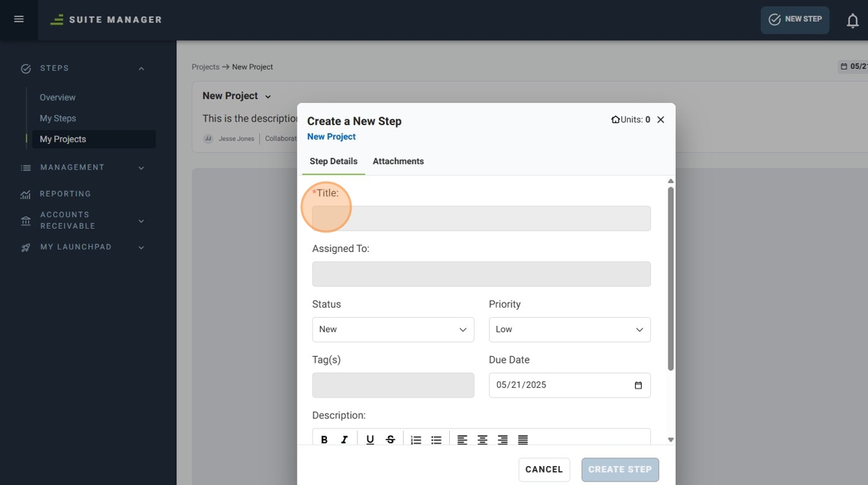
Task: Open the New Project title dropdown chevron
Action: pyautogui.click(x=268, y=96)
